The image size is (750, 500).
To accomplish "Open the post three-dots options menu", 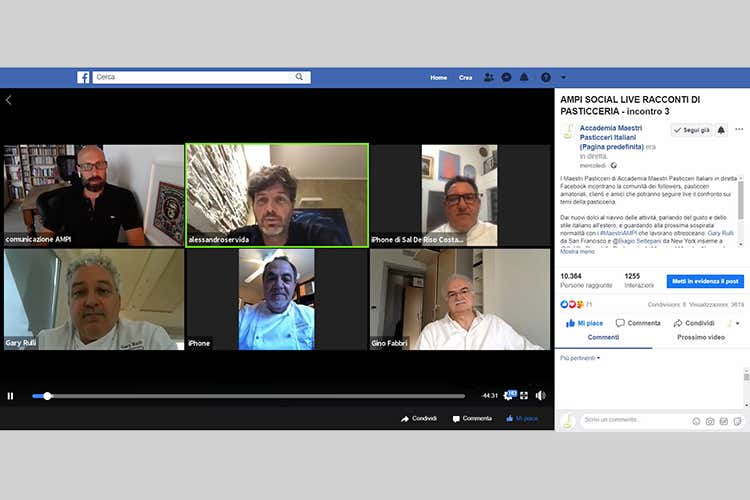I will (739, 129).
